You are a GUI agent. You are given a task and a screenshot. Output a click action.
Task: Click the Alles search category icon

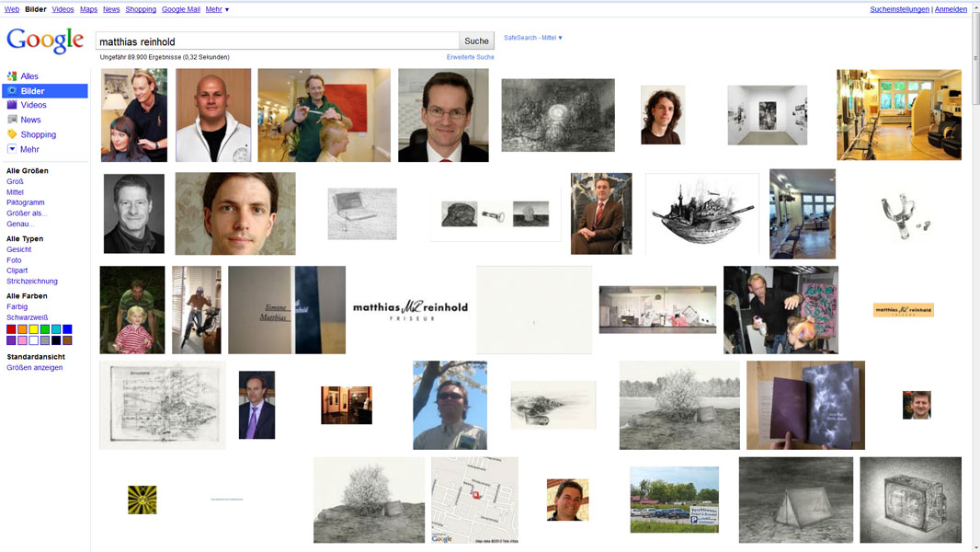pyautogui.click(x=12, y=76)
